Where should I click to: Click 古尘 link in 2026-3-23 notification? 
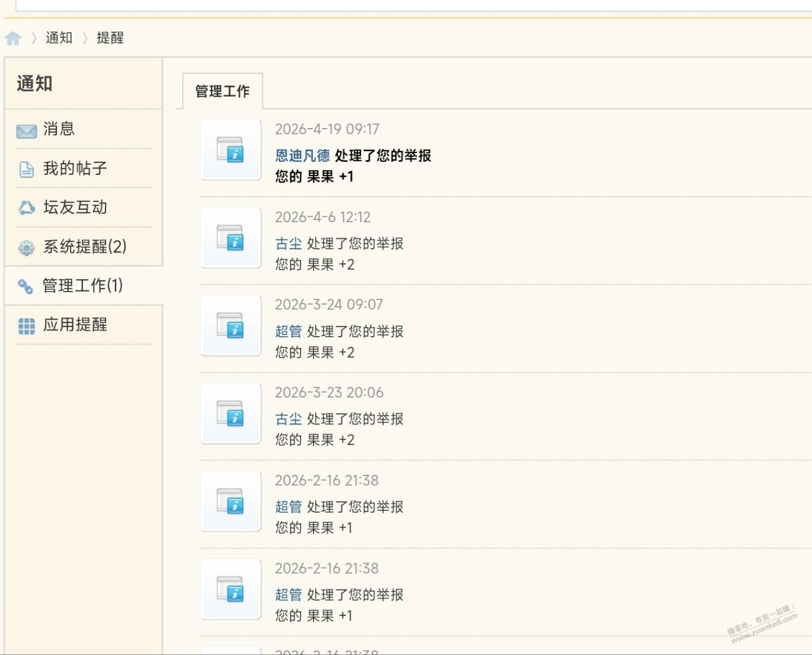pos(289,419)
